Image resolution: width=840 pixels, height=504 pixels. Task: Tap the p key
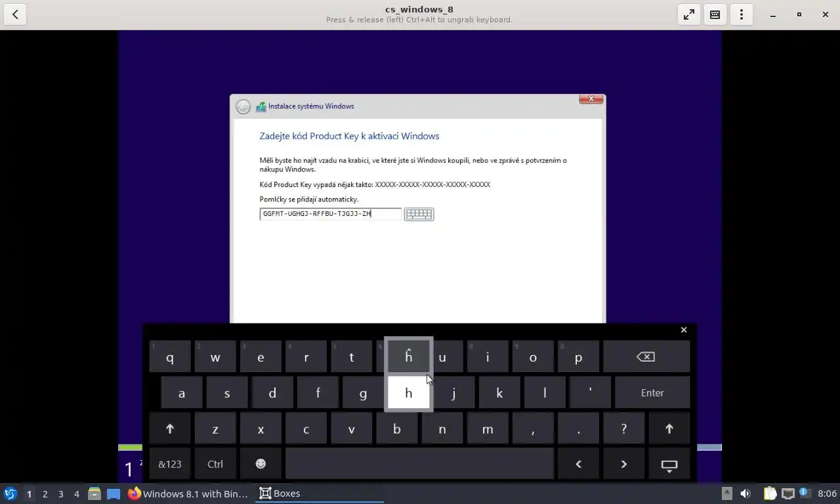[x=578, y=357]
